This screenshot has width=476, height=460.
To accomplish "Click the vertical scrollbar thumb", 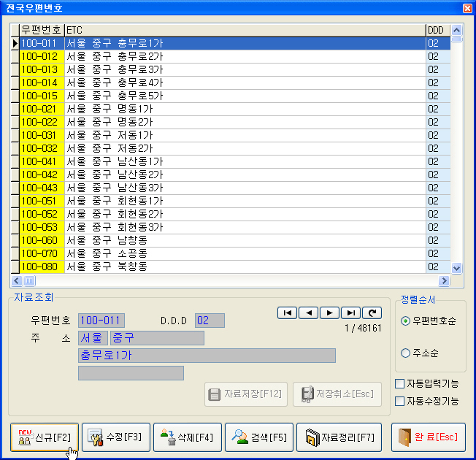I will tap(456, 39).
